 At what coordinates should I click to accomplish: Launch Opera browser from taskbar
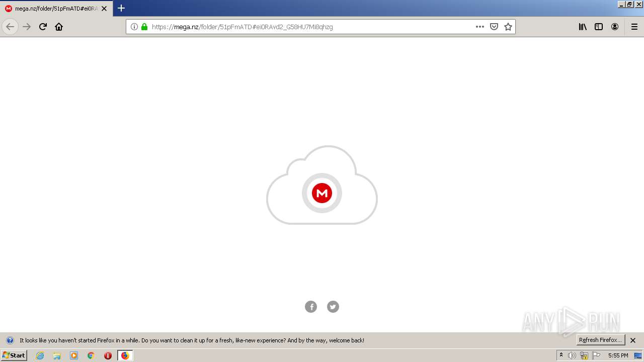click(108, 355)
